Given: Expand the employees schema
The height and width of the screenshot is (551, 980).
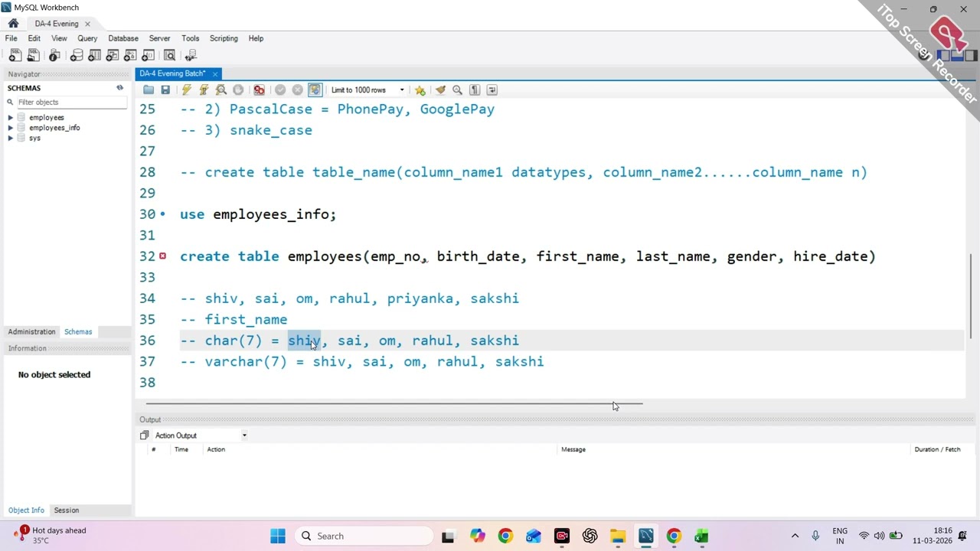Looking at the screenshot, I should (x=11, y=118).
